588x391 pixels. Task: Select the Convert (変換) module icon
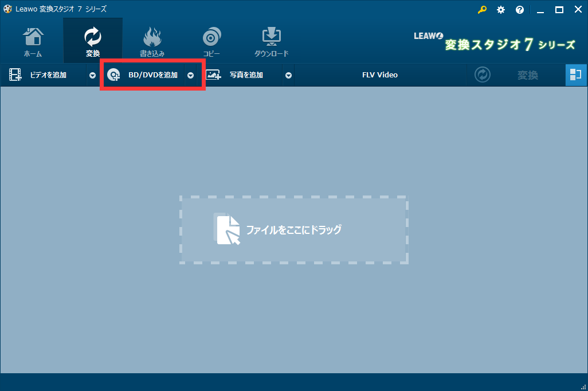pos(92,38)
